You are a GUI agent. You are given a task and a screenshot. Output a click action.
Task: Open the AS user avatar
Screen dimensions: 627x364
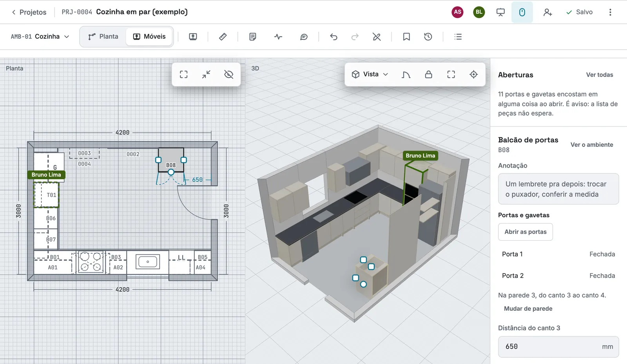(457, 12)
